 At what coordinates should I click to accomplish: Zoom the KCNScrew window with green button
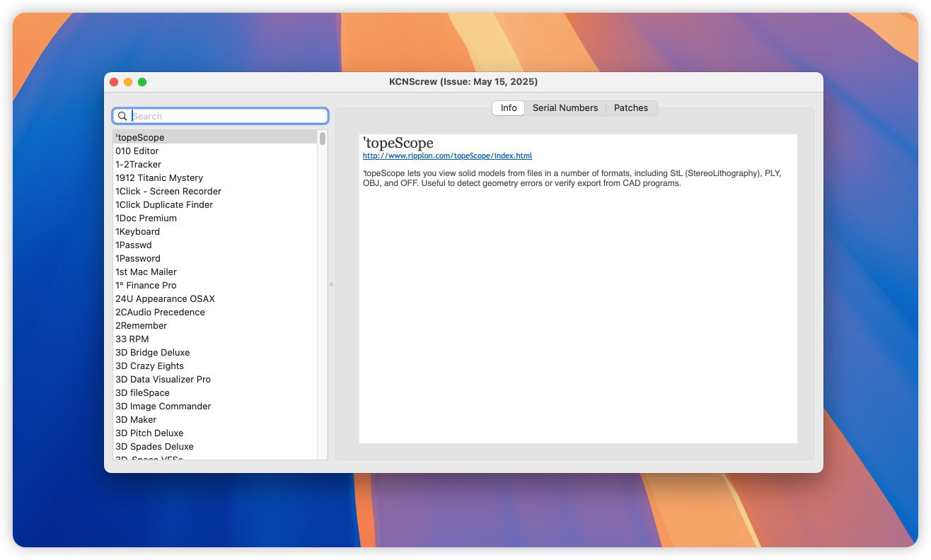tap(142, 82)
